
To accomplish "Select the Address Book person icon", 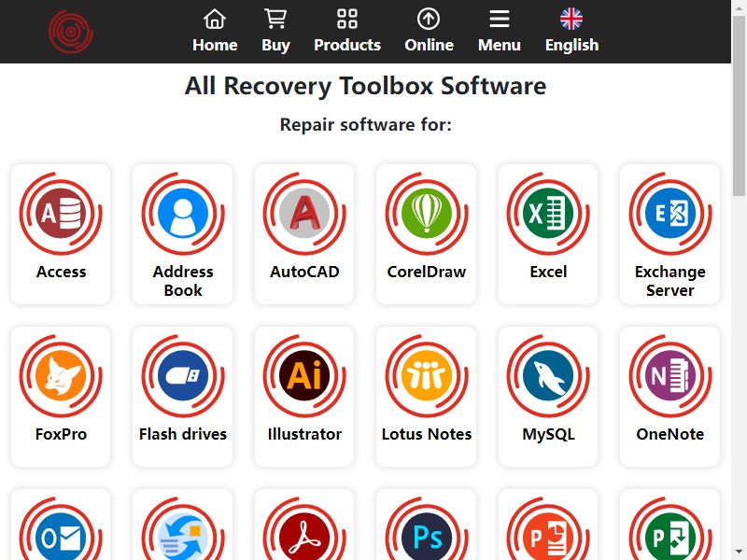I will click(x=183, y=214).
